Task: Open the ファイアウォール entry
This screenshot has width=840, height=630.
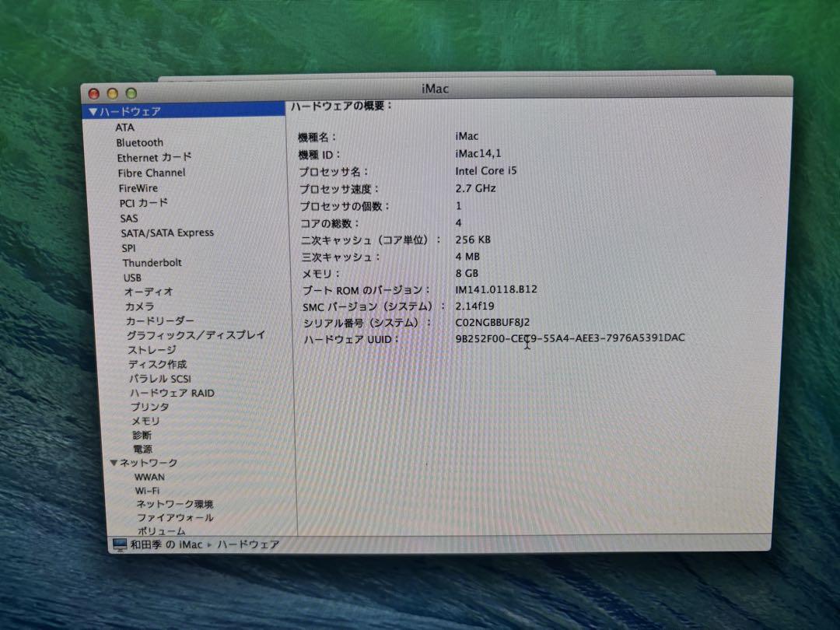Action: click(x=175, y=518)
